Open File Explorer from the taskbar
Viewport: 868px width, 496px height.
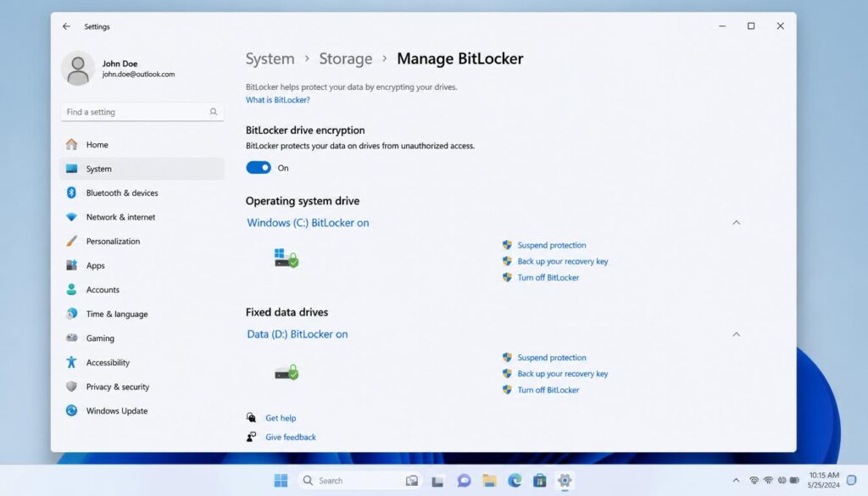489,481
